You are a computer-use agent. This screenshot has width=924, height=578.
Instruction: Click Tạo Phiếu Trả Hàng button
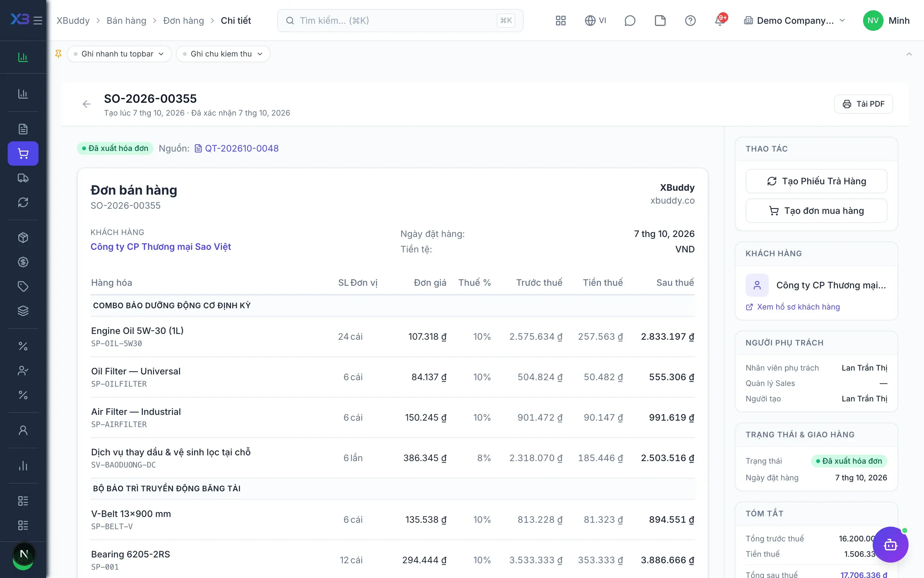(x=816, y=181)
